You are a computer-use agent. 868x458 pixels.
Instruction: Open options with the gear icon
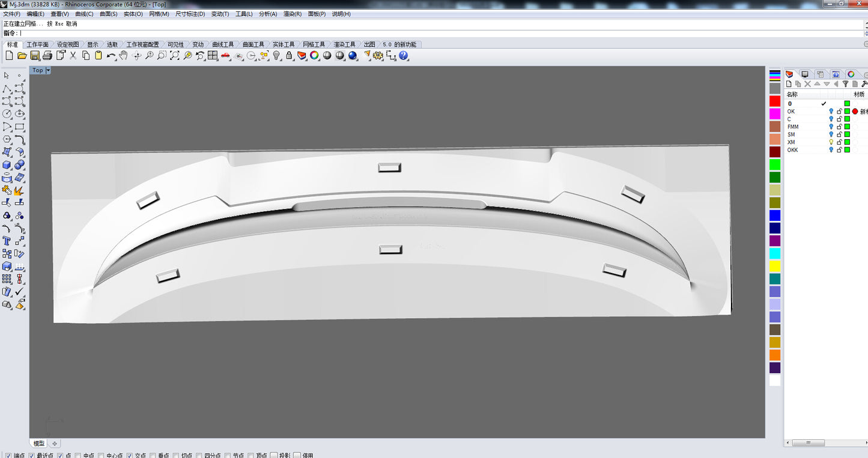pyautogui.click(x=378, y=55)
